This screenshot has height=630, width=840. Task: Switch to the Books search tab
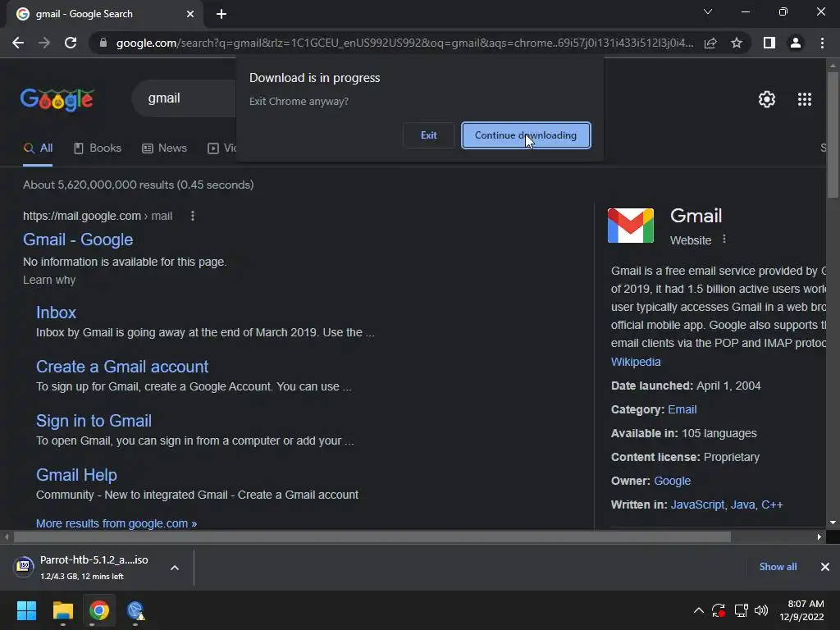(98, 148)
